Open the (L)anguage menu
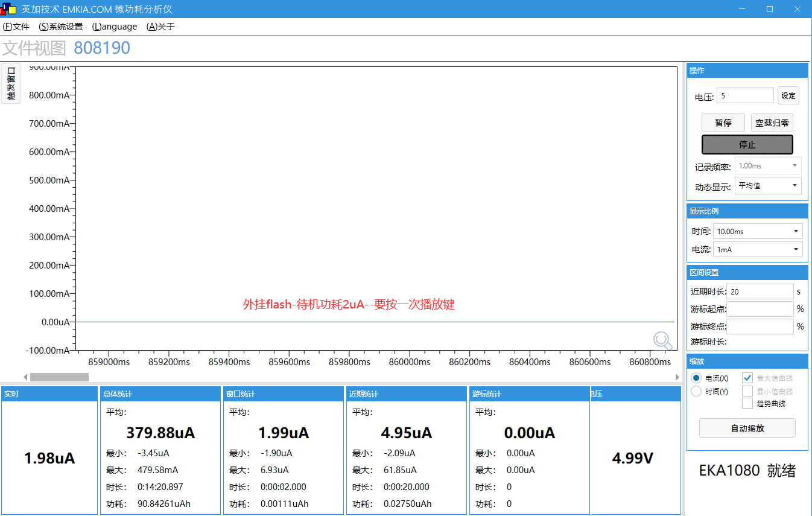This screenshot has height=516, width=812. pyautogui.click(x=115, y=27)
